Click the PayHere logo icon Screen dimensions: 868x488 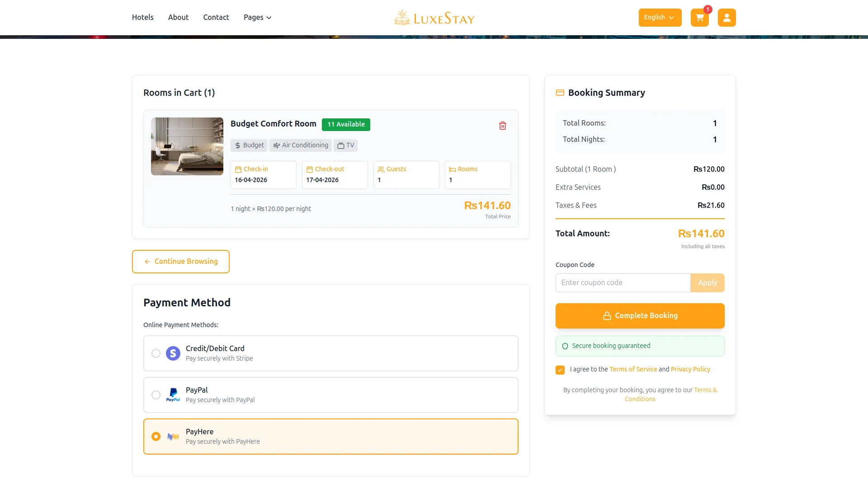click(x=173, y=436)
